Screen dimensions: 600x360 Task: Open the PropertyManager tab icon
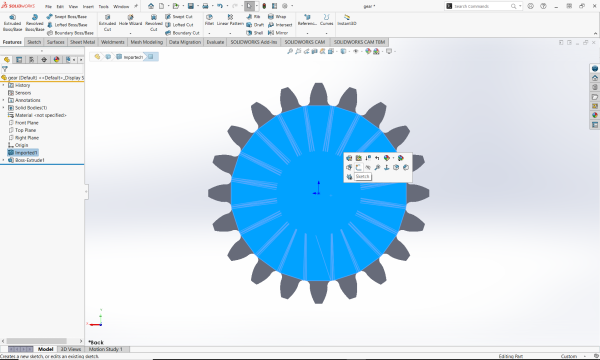click(19, 59)
